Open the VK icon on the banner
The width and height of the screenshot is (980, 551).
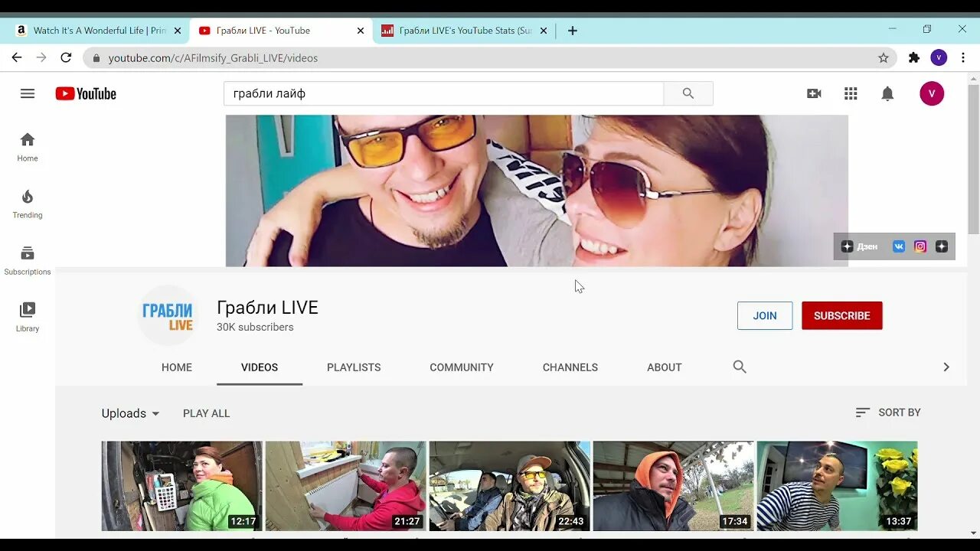click(x=899, y=246)
